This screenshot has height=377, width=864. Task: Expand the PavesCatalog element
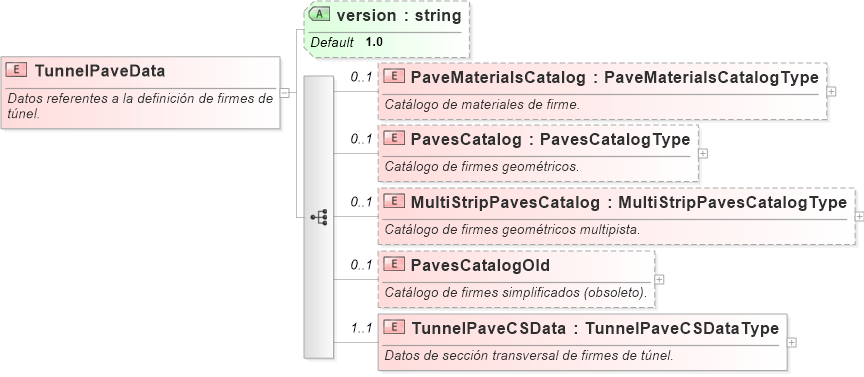703,154
